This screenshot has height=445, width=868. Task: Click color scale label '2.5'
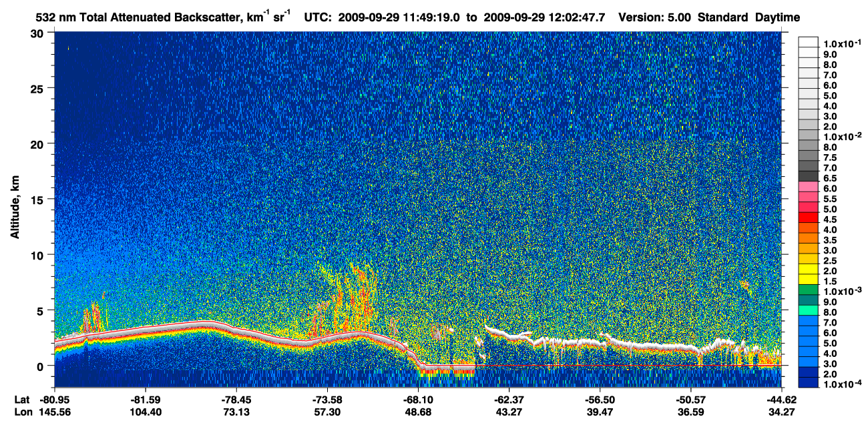(x=831, y=260)
